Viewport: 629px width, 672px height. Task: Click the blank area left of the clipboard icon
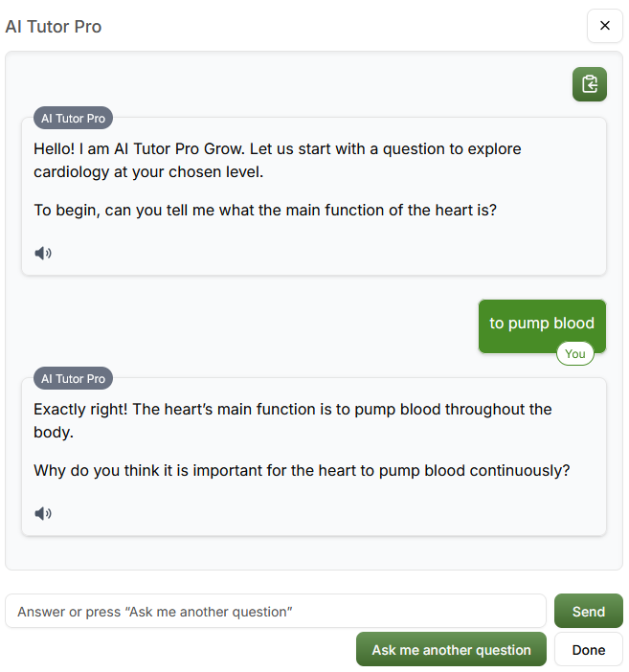click(287, 84)
